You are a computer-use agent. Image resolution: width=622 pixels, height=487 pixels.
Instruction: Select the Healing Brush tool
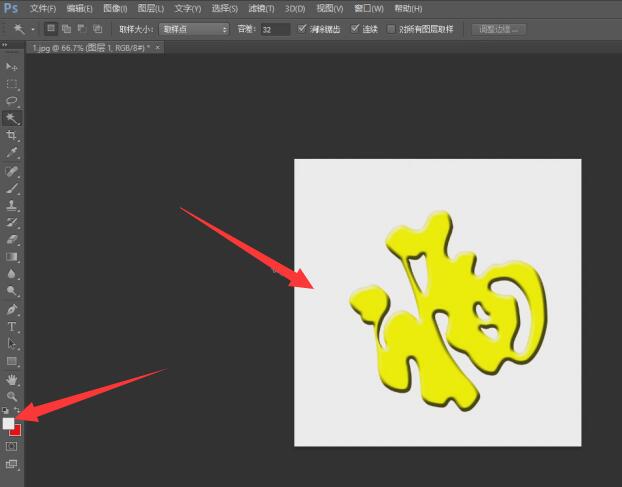(12, 171)
